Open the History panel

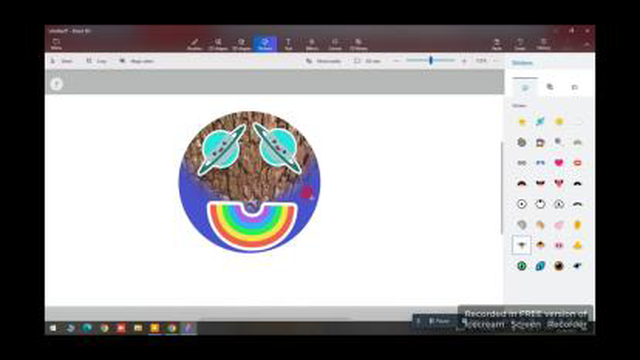click(543, 44)
